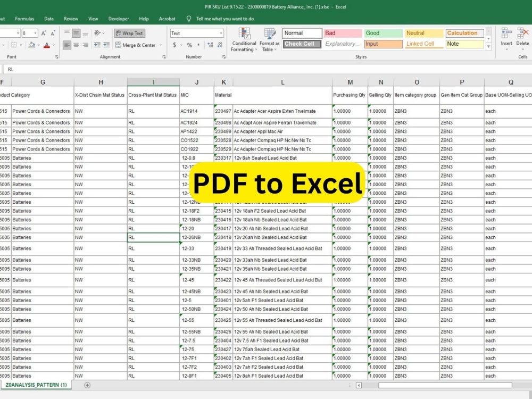Apply percent style formatting
Viewport: 532px width, 399px height.
[190, 45]
